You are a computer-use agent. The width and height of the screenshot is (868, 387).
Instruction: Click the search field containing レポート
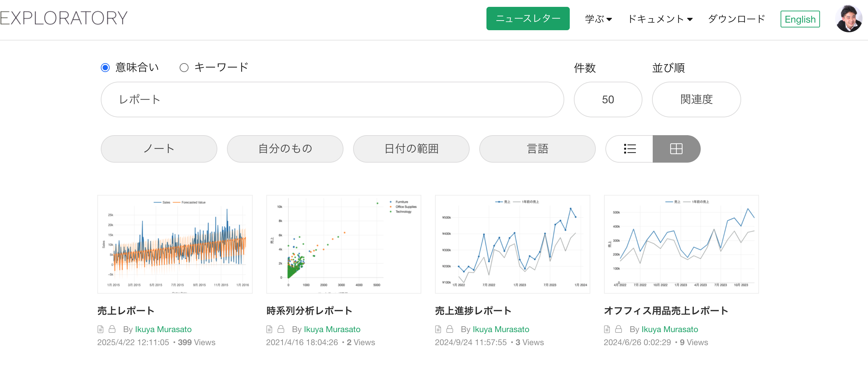point(332,99)
